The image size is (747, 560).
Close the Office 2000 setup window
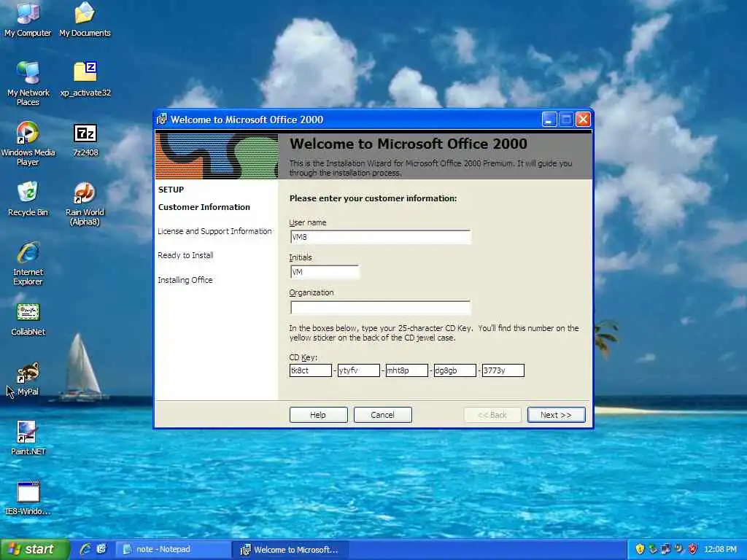click(583, 119)
